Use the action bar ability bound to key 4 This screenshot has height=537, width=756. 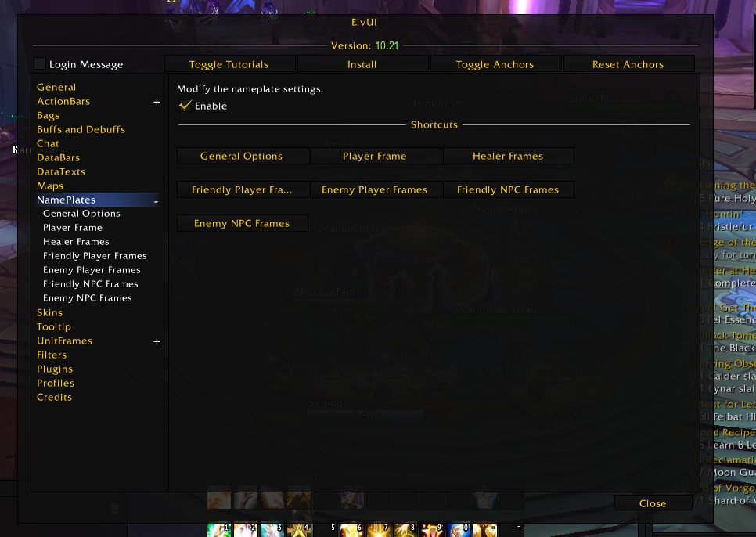coord(299,530)
